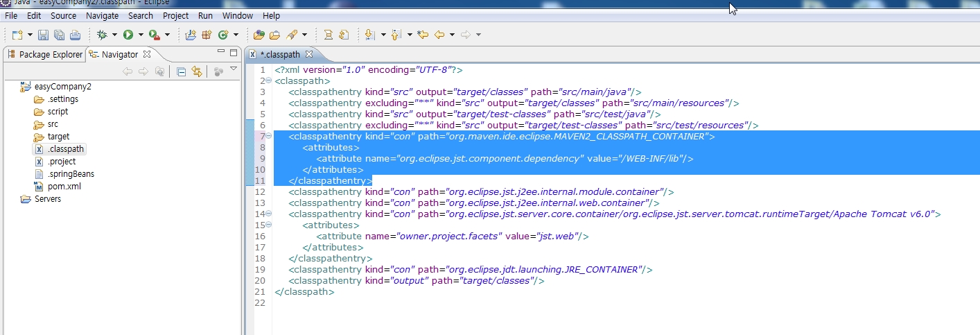The width and height of the screenshot is (980, 335).
Task: Go to the last edit location
Action: click(x=423, y=35)
